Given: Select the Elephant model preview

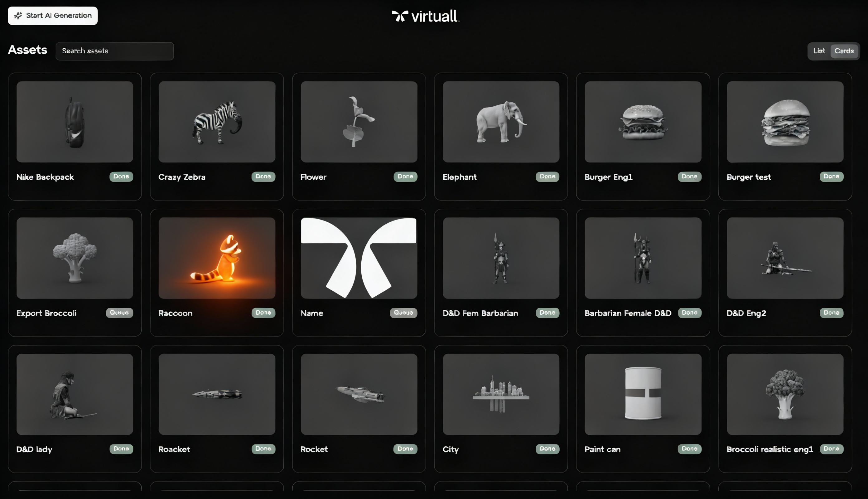Looking at the screenshot, I should click(501, 122).
